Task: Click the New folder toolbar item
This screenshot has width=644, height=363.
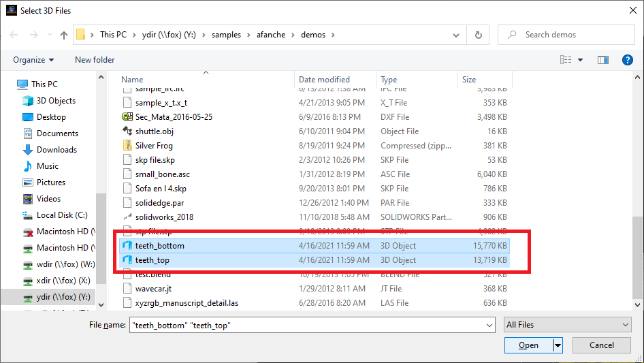Action: pyautogui.click(x=95, y=60)
